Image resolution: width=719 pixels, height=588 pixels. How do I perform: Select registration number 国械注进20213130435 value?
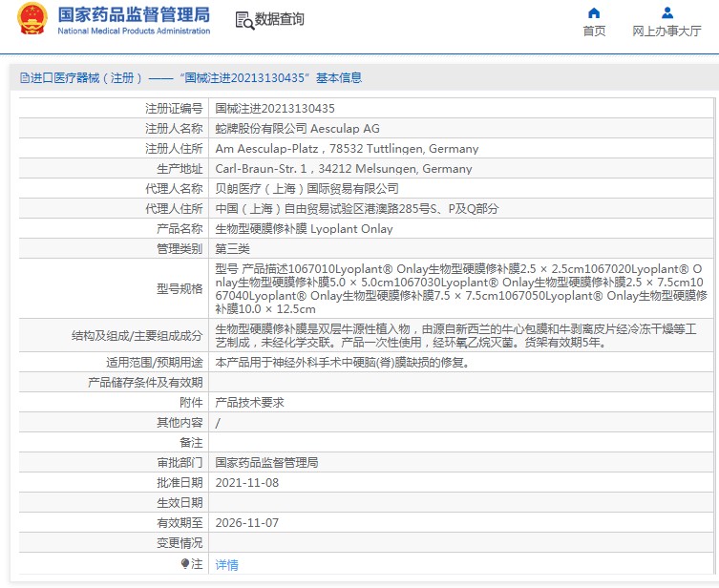click(x=275, y=109)
